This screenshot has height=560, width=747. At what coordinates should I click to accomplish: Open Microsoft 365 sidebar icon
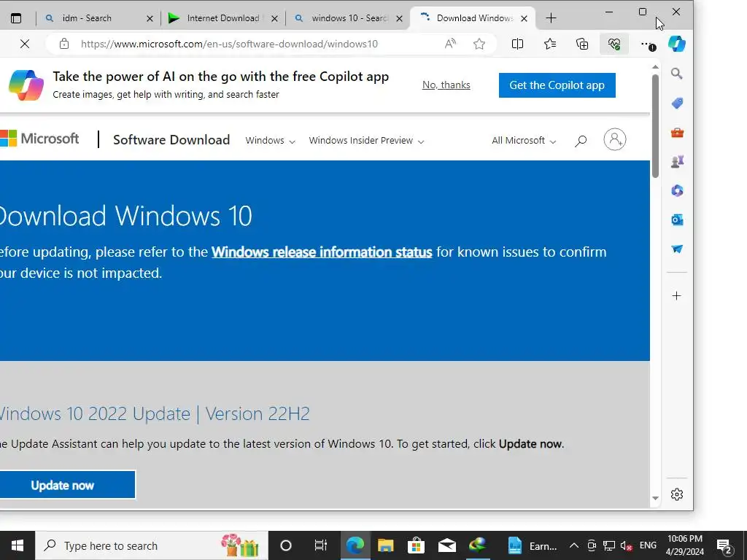[677, 191]
